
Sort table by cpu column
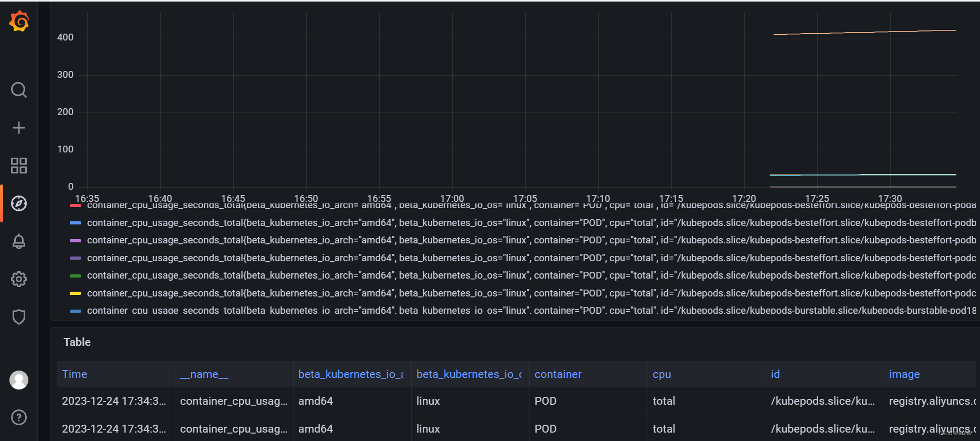coord(662,374)
